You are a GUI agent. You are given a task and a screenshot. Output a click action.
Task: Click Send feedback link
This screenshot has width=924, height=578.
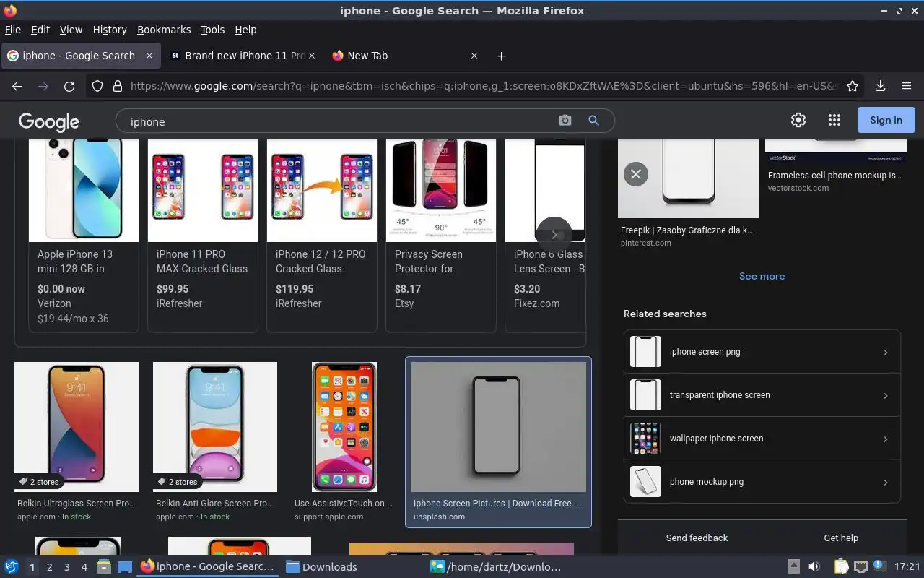coord(697,538)
